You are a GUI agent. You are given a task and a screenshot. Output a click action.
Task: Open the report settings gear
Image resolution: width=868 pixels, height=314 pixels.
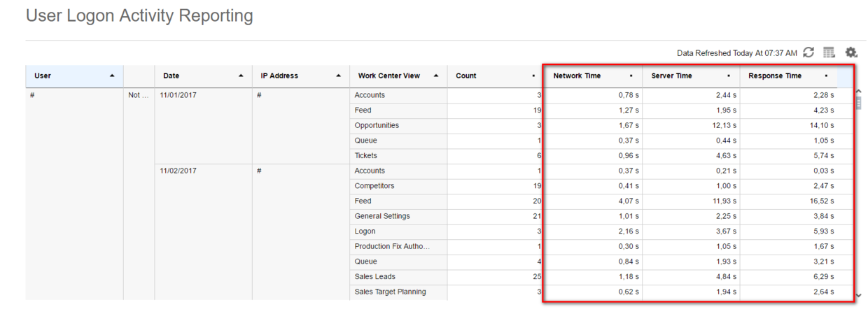[851, 52]
